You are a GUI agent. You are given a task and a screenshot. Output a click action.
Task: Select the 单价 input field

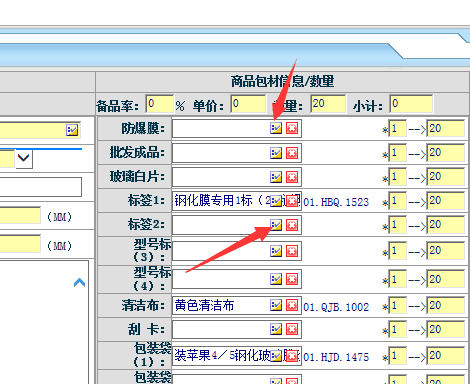pyautogui.click(x=248, y=104)
